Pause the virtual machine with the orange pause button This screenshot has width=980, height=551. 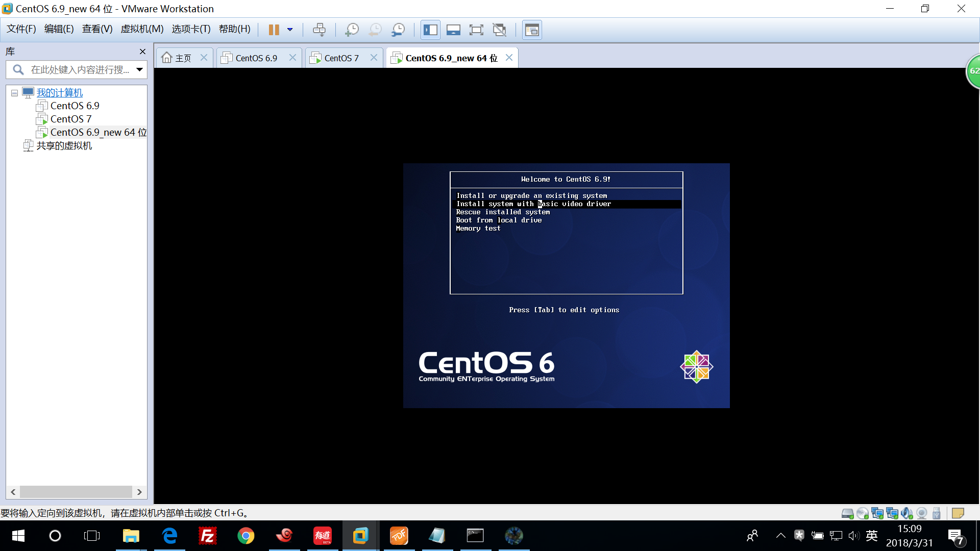click(x=274, y=30)
